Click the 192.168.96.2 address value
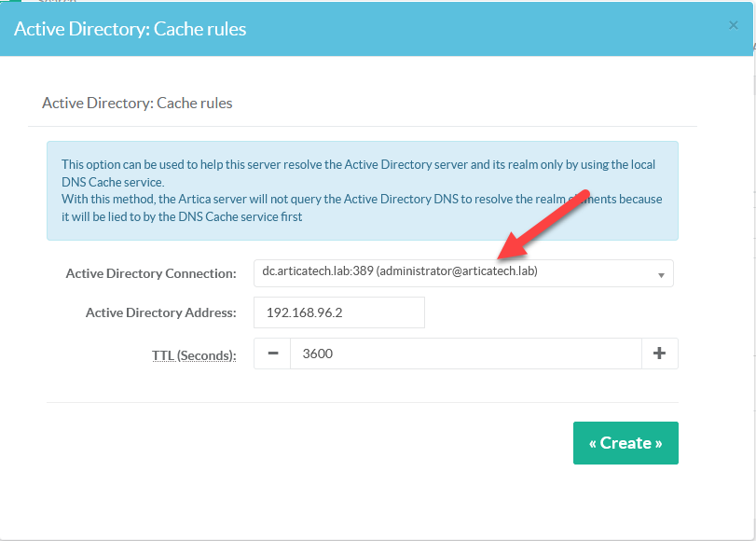The height and width of the screenshot is (541, 756). [305, 312]
